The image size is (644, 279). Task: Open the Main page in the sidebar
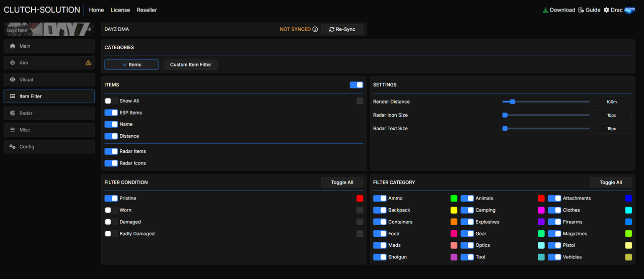(x=49, y=46)
